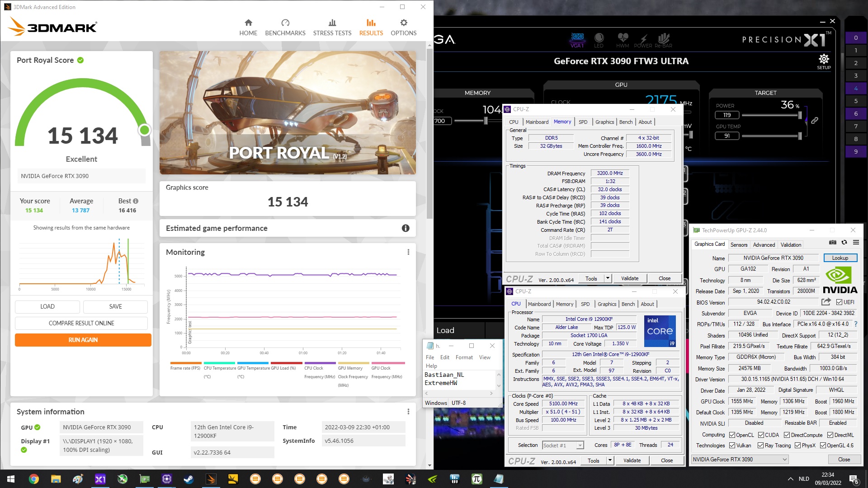Click the Port Royal thumbnail image
868x488 pixels.
tap(288, 113)
